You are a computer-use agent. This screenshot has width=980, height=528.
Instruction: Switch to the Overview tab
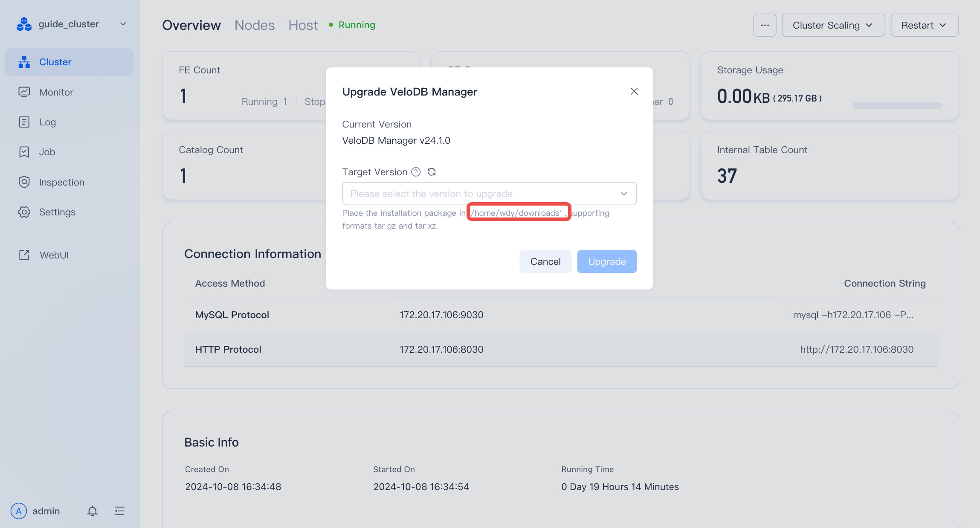[x=191, y=25]
